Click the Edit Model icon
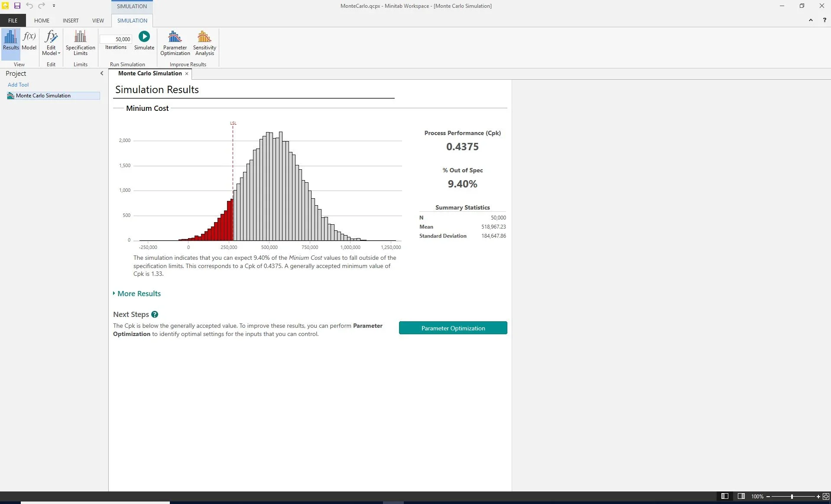The image size is (831, 504). [51, 39]
